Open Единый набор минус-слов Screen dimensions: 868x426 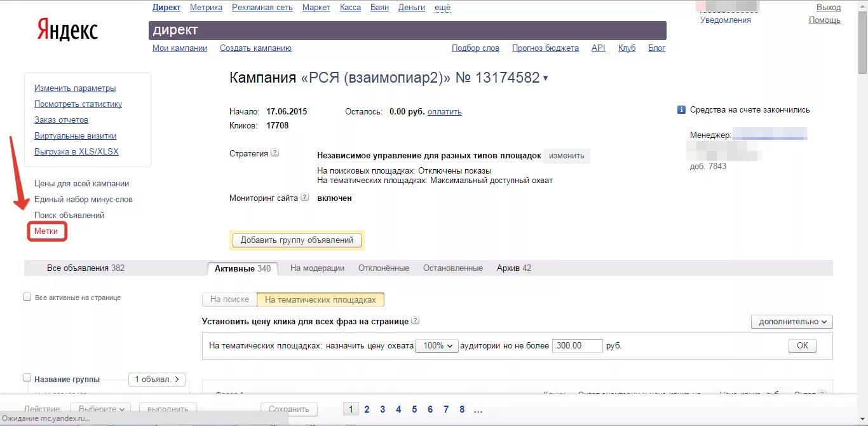[x=83, y=200]
